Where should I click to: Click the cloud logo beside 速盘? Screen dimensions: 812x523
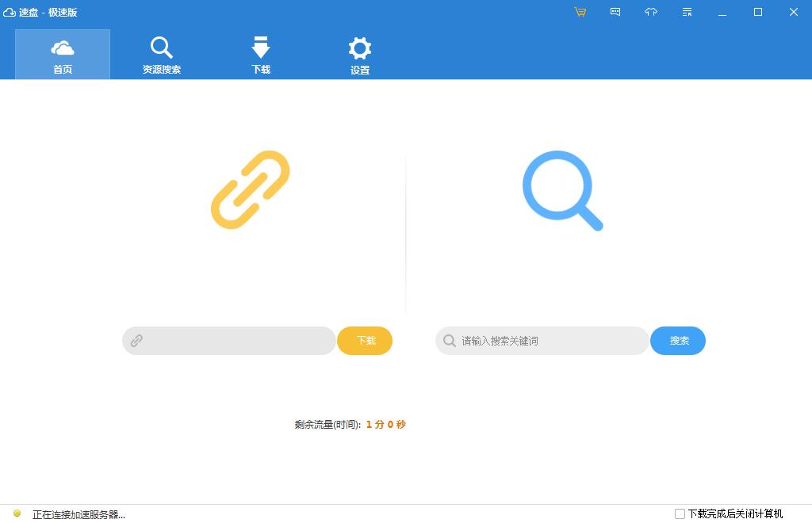point(11,12)
